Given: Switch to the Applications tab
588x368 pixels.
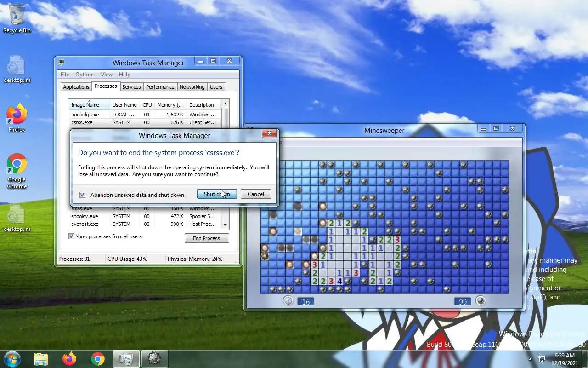Looking at the screenshot, I should tap(76, 87).
